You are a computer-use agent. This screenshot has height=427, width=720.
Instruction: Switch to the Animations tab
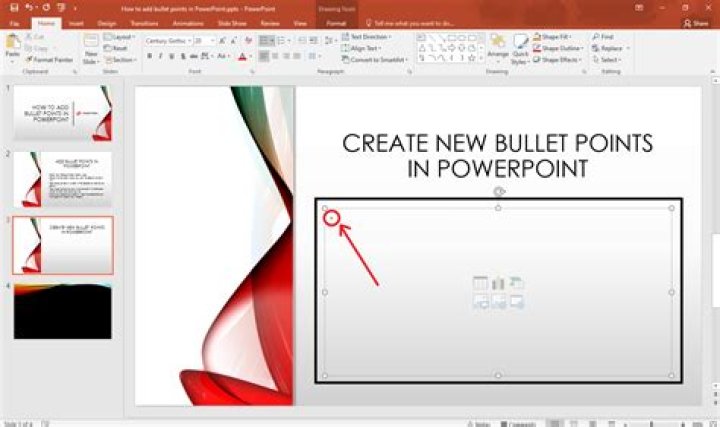click(188, 23)
